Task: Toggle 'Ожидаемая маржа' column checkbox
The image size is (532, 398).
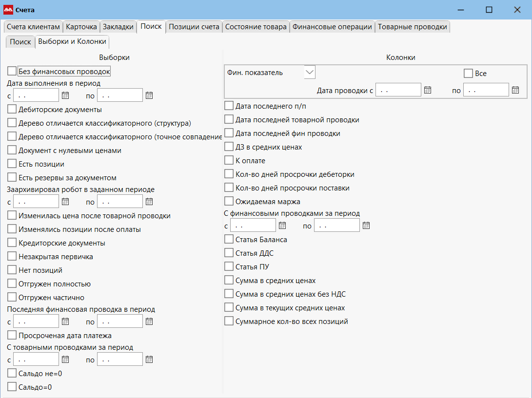Action: pyautogui.click(x=229, y=201)
